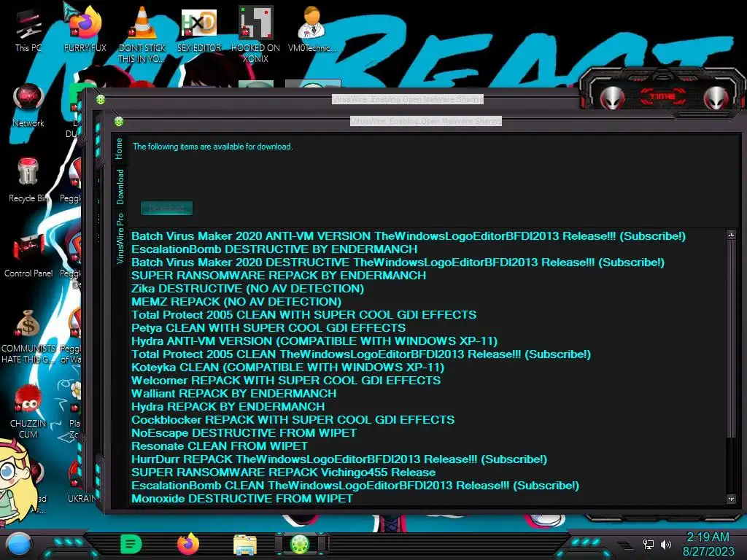Select Cockblocker REPACK entry
747x560 pixels.
[293, 420]
